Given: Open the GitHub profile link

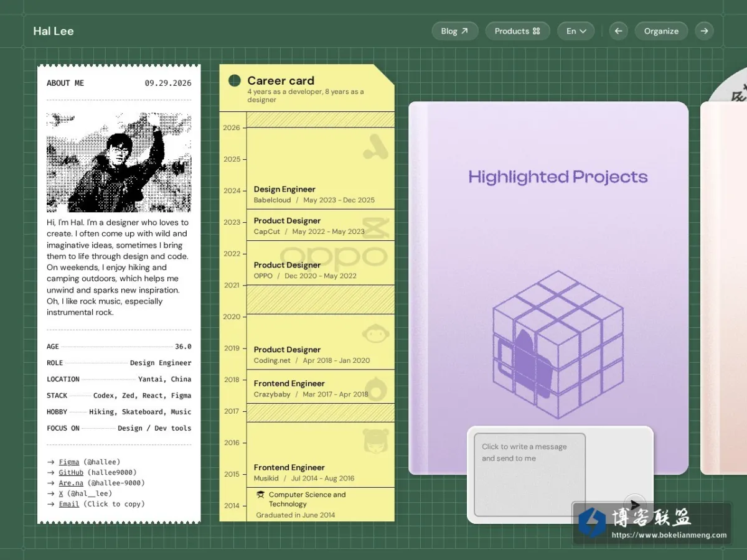Looking at the screenshot, I should [x=71, y=473].
